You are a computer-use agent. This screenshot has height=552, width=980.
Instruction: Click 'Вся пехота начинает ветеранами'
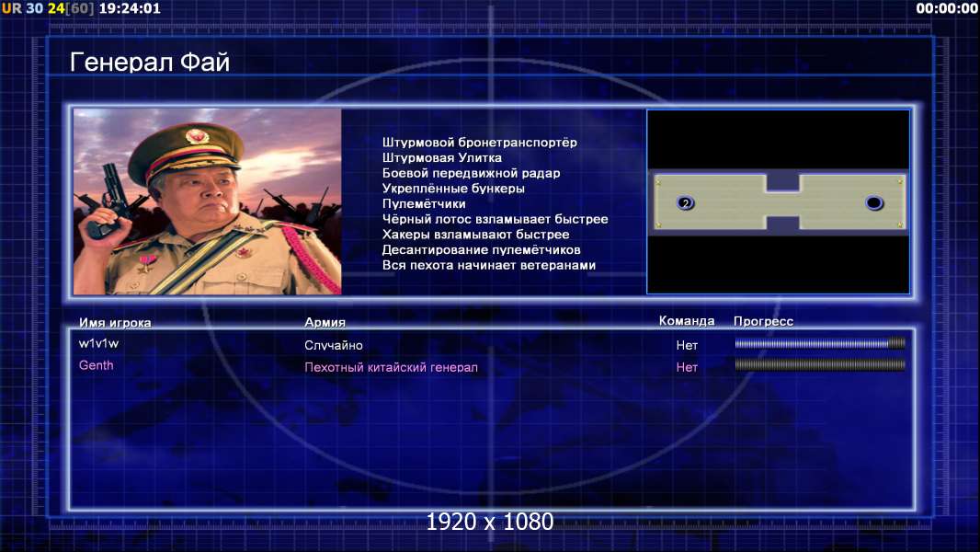point(489,265)
